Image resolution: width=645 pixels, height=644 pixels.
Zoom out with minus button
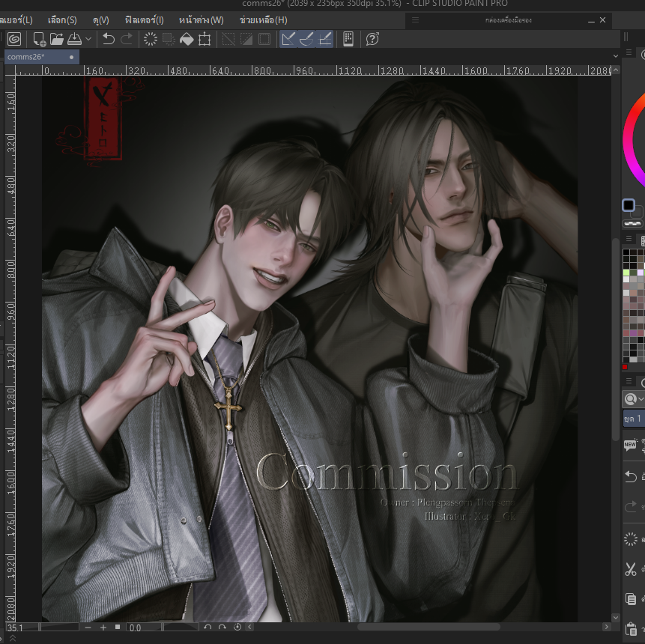coord(88,627)
